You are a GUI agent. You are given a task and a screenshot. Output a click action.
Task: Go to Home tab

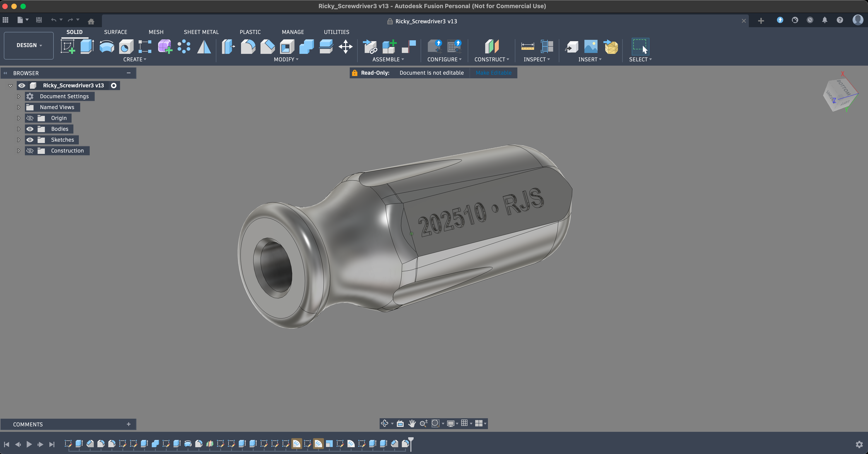point(91,21)
